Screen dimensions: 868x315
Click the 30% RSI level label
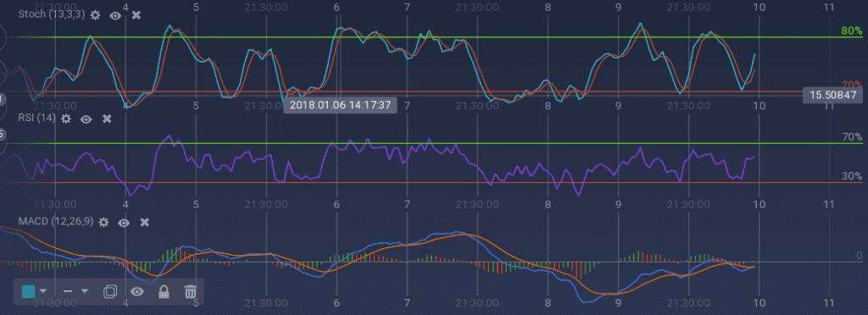851,176
